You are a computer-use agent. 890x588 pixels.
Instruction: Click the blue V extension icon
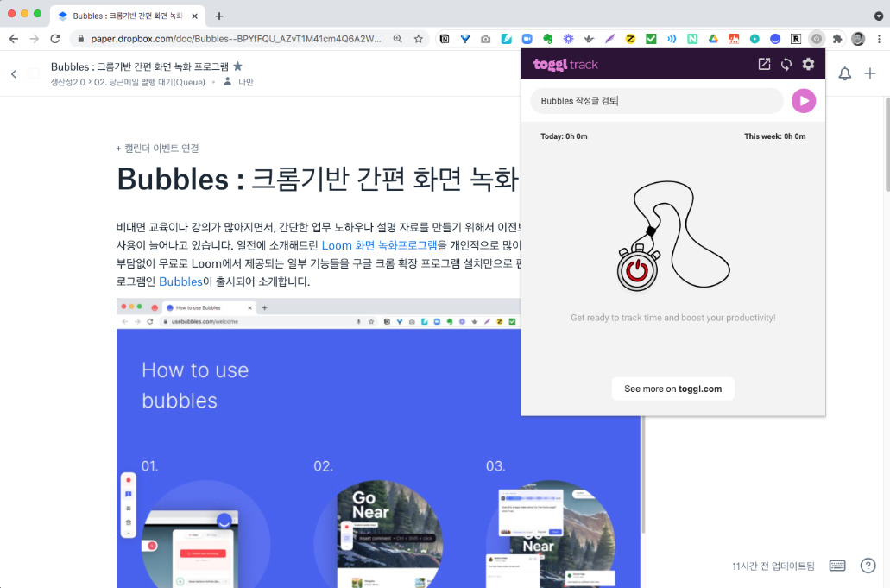[465, 39]
